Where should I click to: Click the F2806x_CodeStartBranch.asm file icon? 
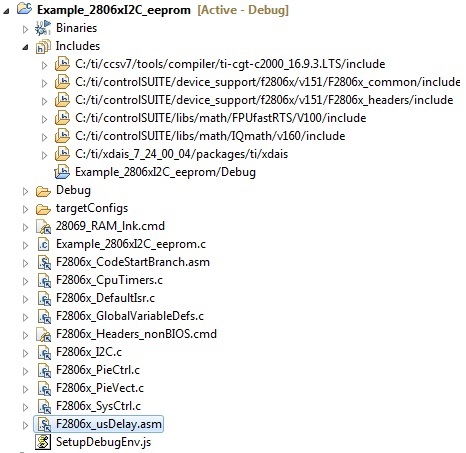coord(43,262)
